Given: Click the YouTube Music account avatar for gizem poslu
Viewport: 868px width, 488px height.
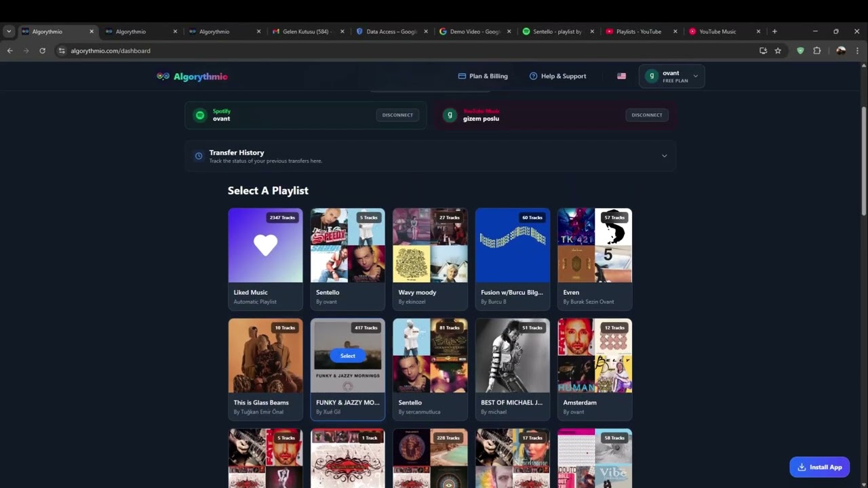Looking at the screenshot, I should pos(450,115).
